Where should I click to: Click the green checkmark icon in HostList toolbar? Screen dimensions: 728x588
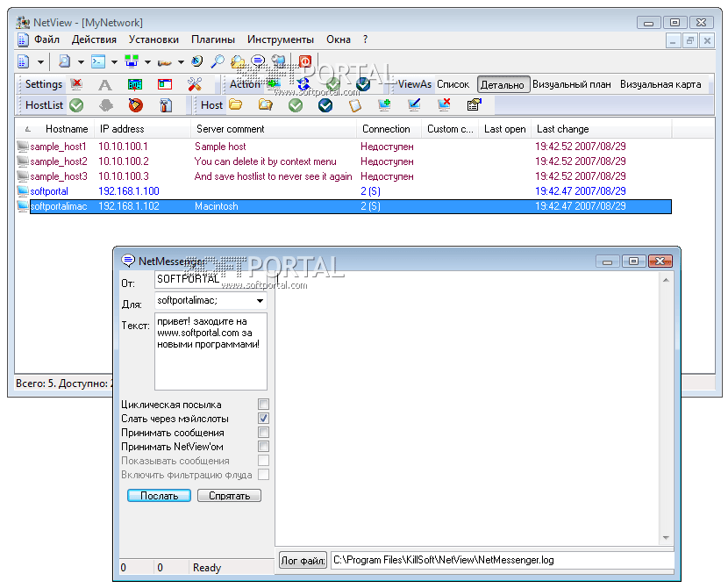click(76, 105)
